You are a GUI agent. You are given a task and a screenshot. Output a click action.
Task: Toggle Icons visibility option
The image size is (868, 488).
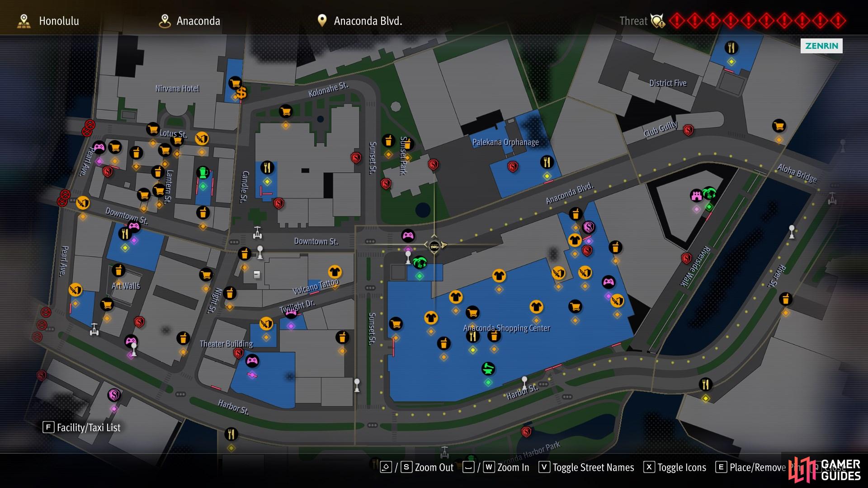pos(675,467)
